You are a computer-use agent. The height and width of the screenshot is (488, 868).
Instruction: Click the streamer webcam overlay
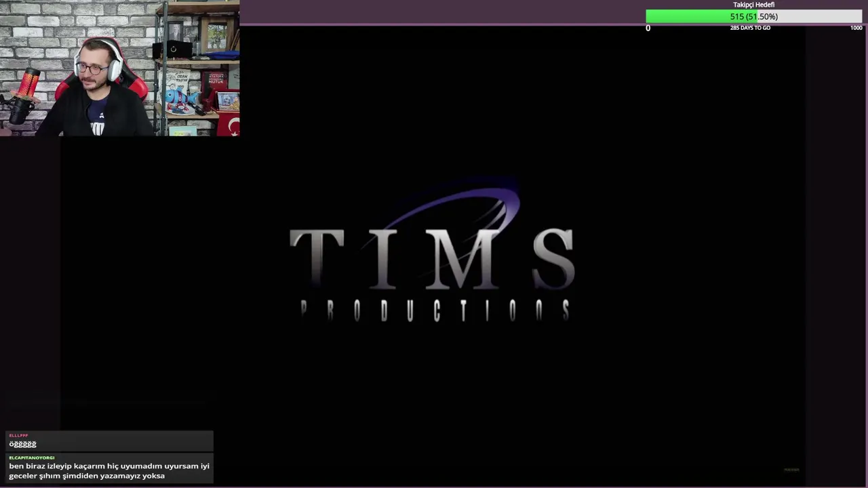tap(119, 68)
